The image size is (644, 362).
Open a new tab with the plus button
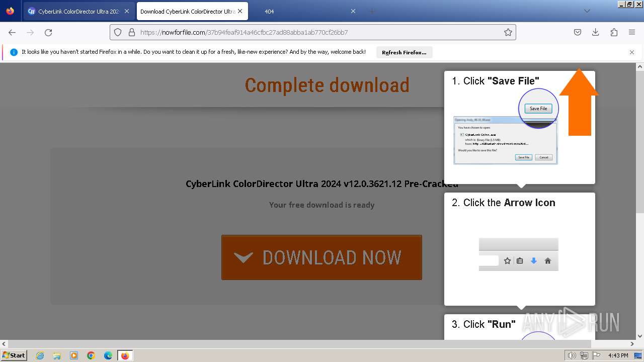click(x=372, y=11)
